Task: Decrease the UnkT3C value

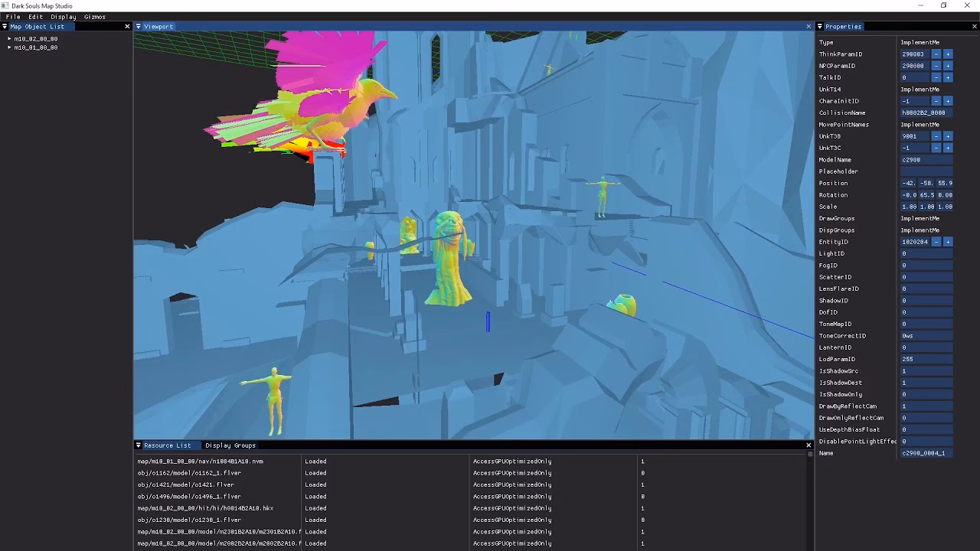Action: pyautogui.click(x=936, y=148)
